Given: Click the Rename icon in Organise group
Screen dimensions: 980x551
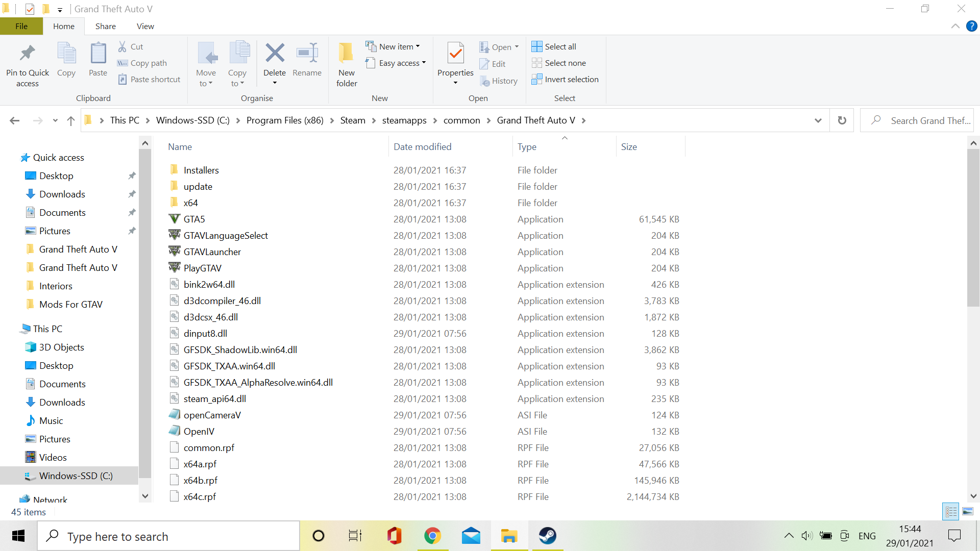Looking at the screenshot, I should [x=307, y=53].
